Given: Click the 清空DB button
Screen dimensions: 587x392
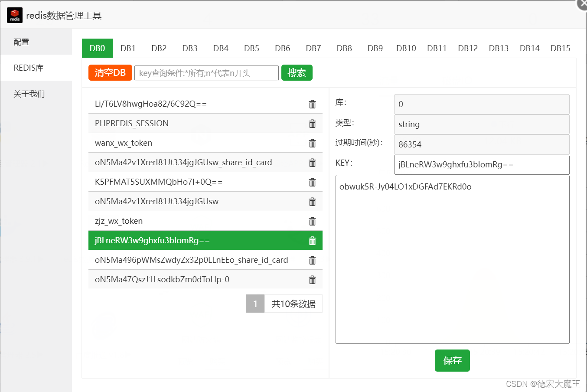Looking at the screenshot, I should [110, 73].
